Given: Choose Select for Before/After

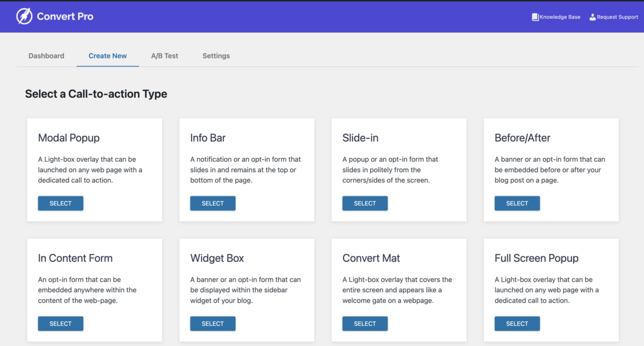Looking at the screenshot, I should tap(517, 203).
